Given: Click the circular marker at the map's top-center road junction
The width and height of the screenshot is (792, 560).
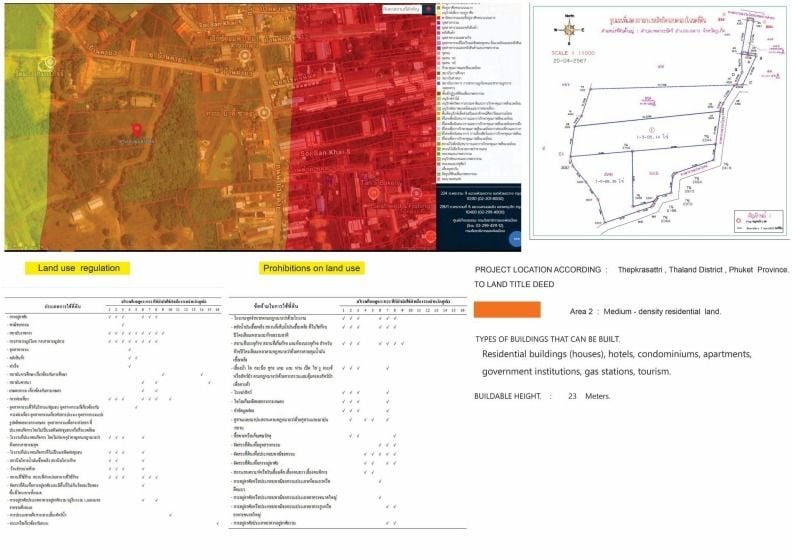Looking at the screenshot, I should pos(245,56).
